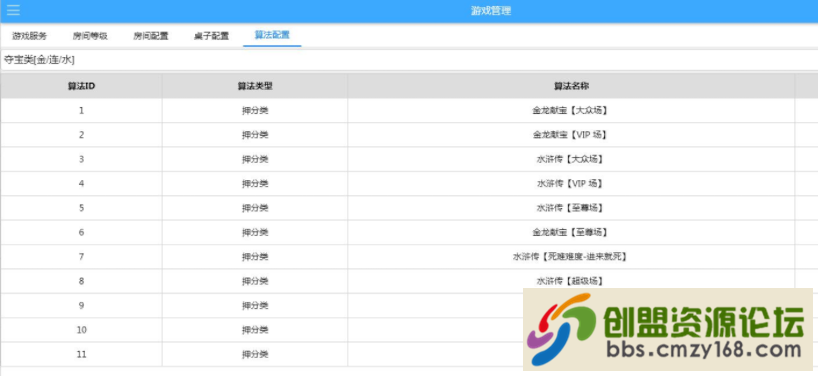Select algorithm ID 8 cell
818x376 pixels.
pyautogui.click(x=81, y=281)
